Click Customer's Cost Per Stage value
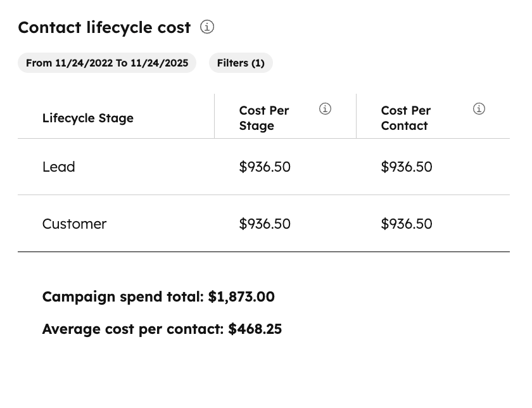532x408 pixels. point(265,224)
